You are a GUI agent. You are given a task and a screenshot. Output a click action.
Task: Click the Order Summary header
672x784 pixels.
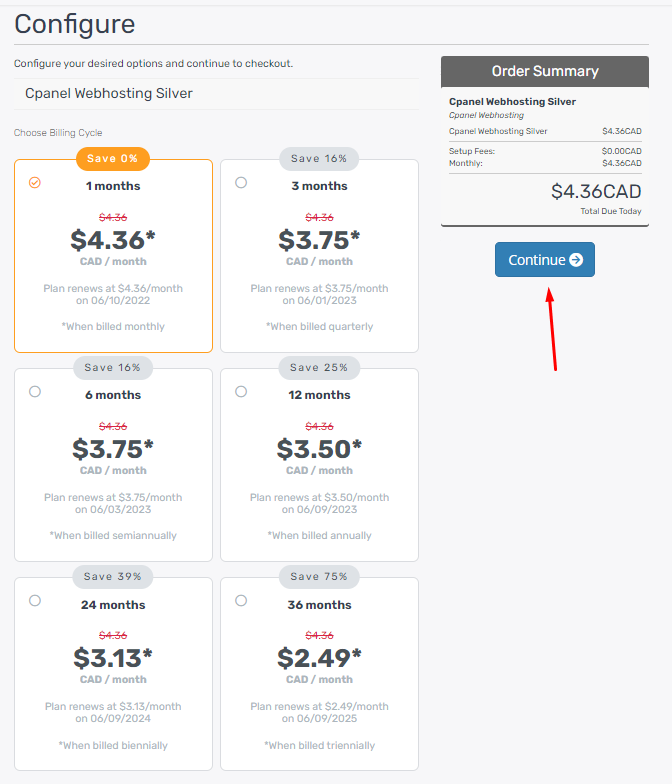(x=545, y=72)
